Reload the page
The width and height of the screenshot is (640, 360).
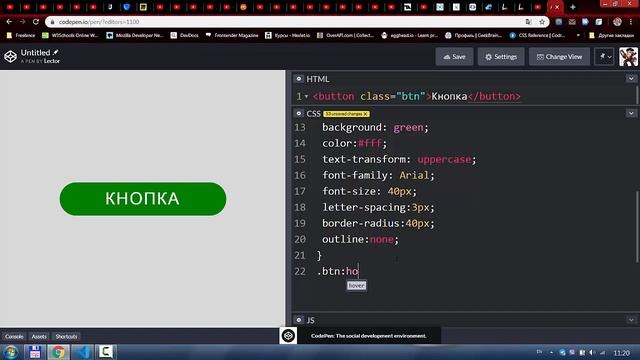pyautogui.click(x=36, y=22)
